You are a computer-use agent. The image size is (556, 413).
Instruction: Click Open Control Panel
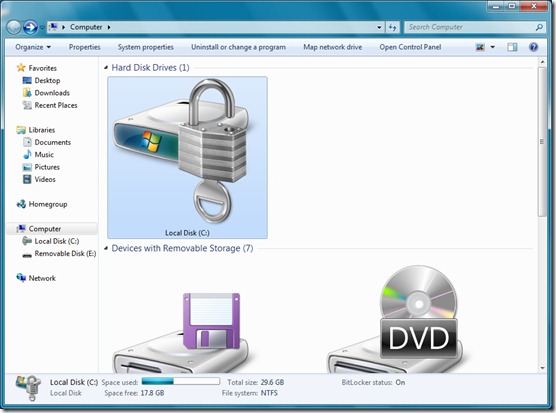click(x=410, y=47)
